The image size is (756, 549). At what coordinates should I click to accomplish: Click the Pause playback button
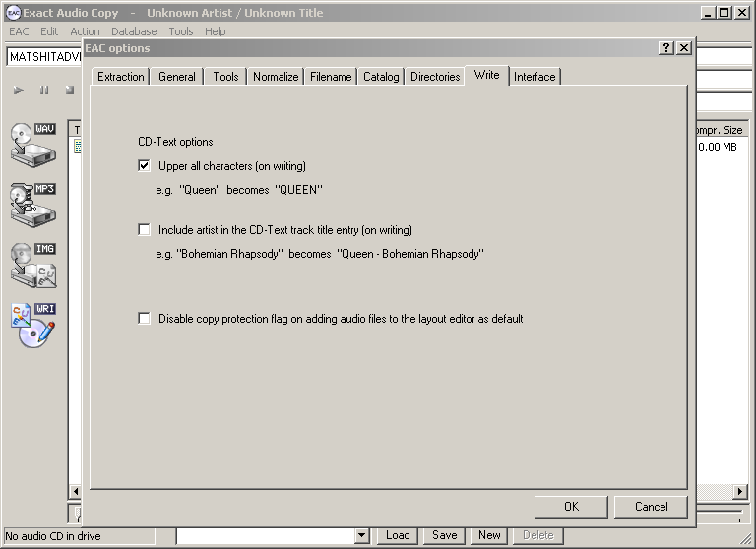44,91
